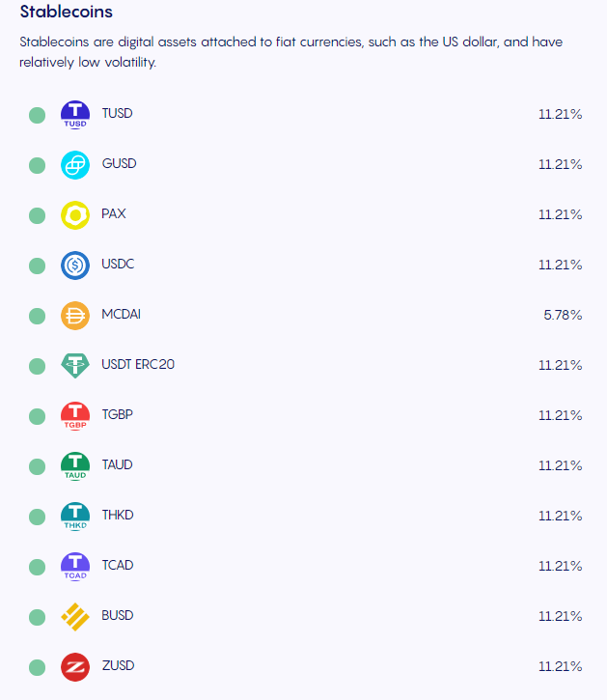This screenshot has height=700, width=607.
Task: Toggle the green status dot beside TUSD
Action: [x=38, y=116]
